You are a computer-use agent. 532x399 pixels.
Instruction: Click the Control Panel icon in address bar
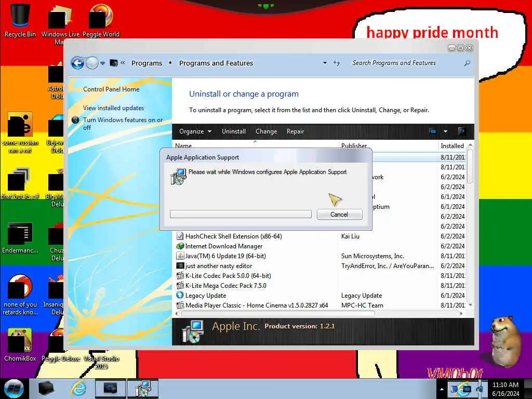coord(114,63)
